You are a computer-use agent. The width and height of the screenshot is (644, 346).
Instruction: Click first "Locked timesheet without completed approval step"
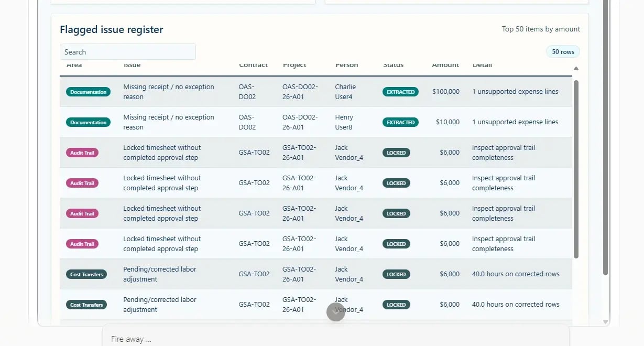(x=162, y=153)
